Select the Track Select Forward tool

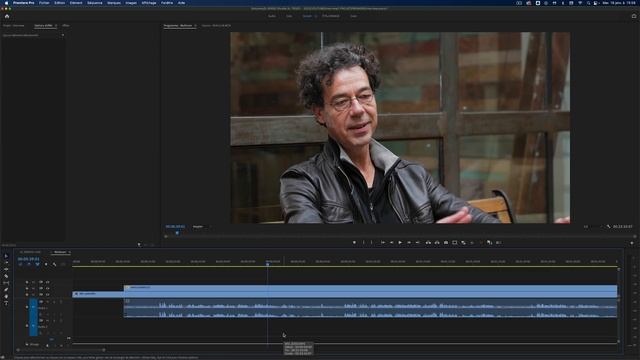coord(6,262)
